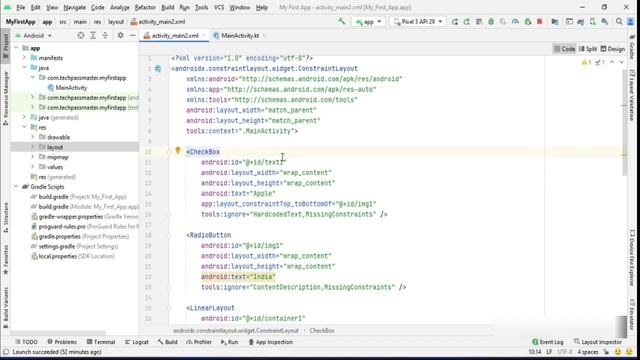The width and height of the screenshot is (640, 360).
Task: Sync project with Gradle files icon
Action: pyautogui.click(x=580, y=22)
